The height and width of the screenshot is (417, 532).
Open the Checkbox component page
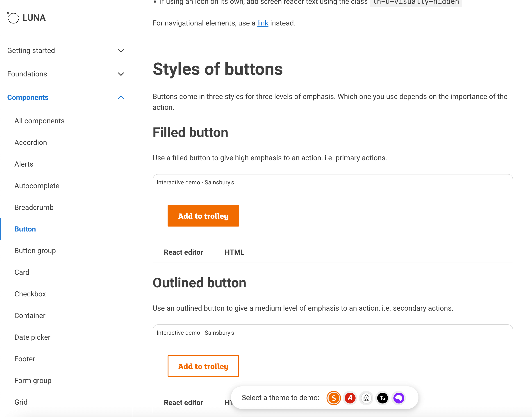pos(30,294)
